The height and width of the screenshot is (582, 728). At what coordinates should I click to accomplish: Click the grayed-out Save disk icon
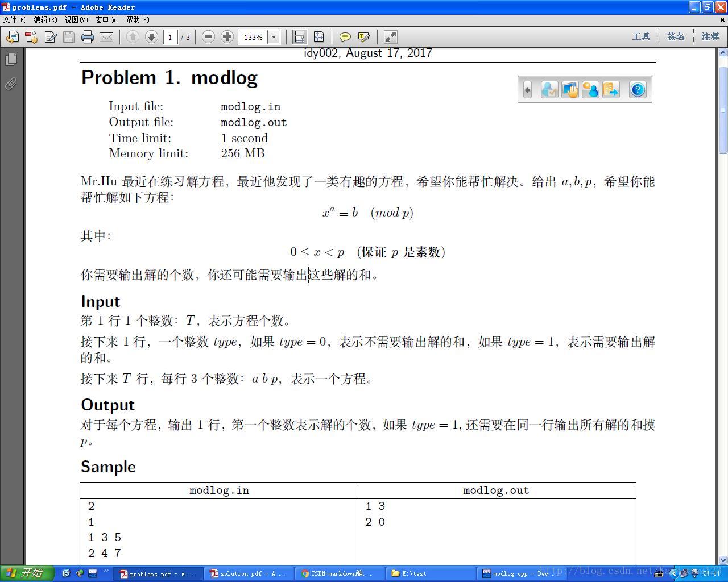point(69,37)
